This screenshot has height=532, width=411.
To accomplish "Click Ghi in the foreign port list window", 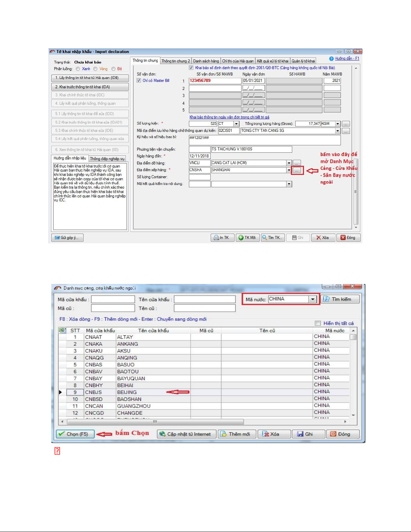I will (308, 434).
